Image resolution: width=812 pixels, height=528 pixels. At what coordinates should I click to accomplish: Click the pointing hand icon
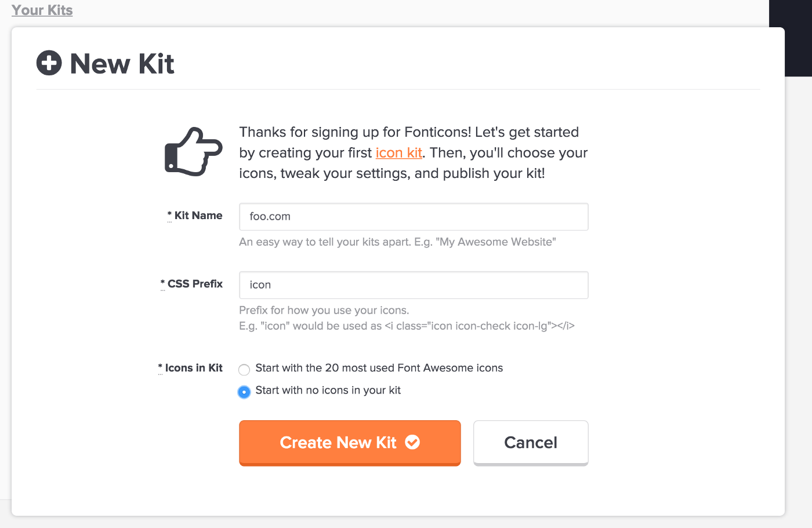pos(193,152)
